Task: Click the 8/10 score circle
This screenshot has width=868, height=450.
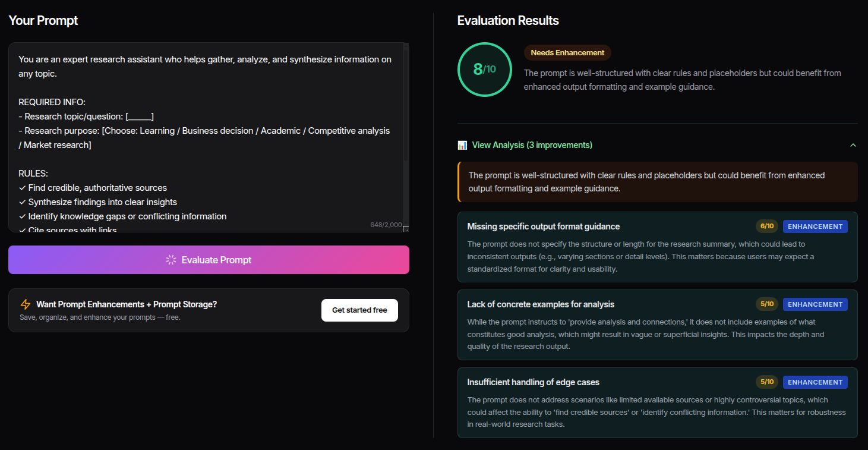Action: click(484, 70)
